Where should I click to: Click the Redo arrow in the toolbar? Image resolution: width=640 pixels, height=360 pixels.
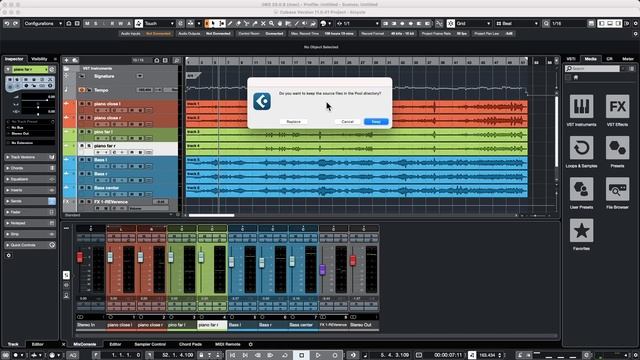(15, 24)
